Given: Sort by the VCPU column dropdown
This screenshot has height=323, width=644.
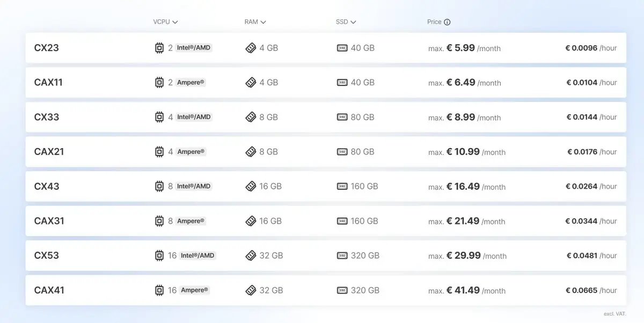Looking at the screenshot, I should tap(165, 22).
